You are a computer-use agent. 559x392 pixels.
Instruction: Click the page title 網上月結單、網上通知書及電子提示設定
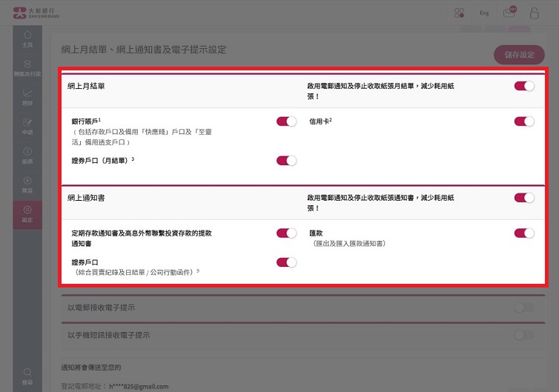[x=144, y=50]
